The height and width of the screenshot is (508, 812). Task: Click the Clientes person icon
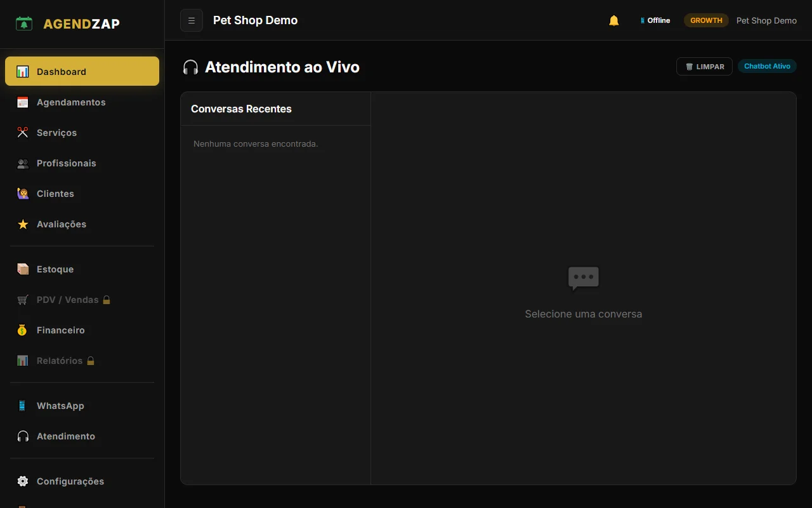(23, 194)
